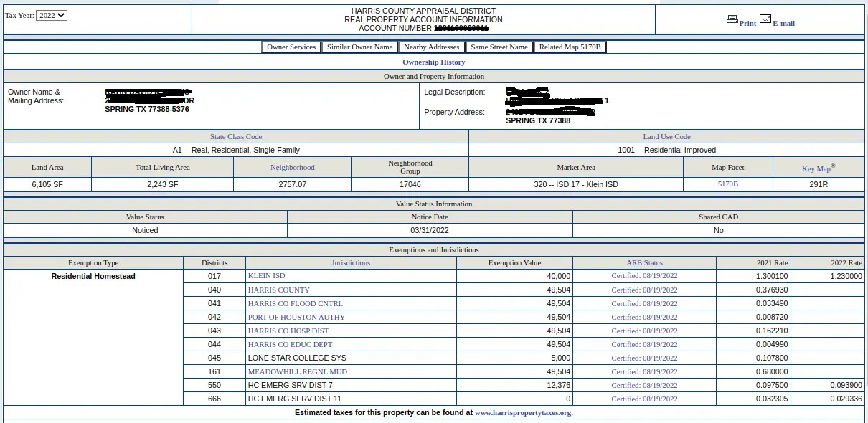Select the 40,000 exemption value
This screenshot has width=868, height=423.
[x=559, y=276]
